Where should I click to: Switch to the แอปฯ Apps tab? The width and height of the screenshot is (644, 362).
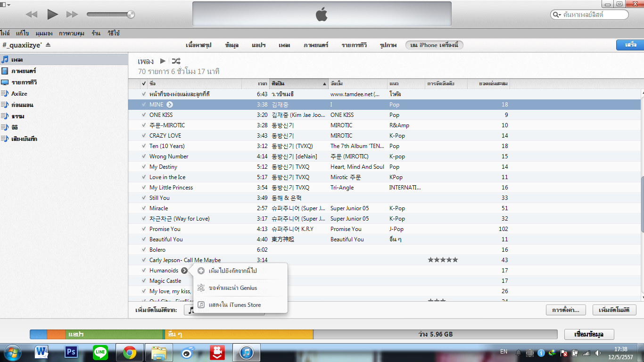[258, 45]
